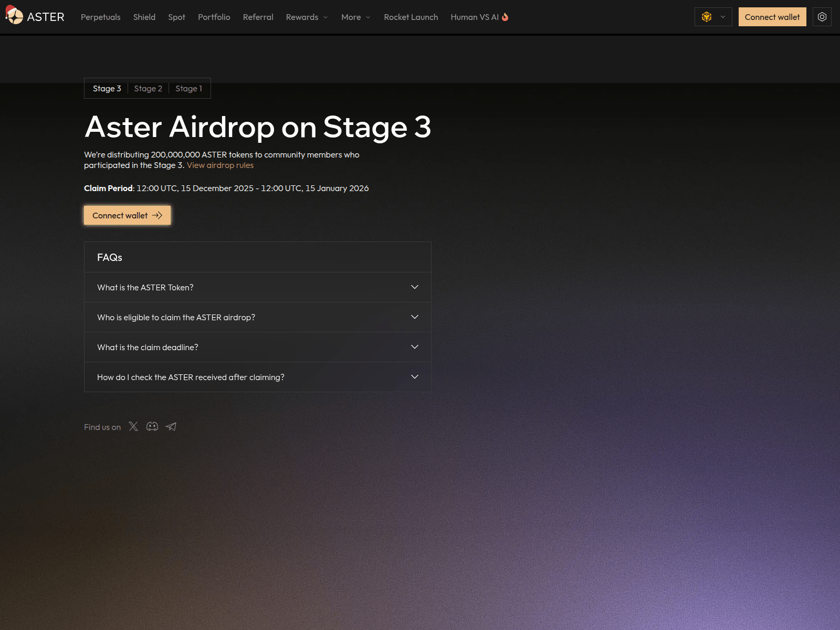Switch to the Stage 2 tab
The width and height of the screenshot is (840, 630).
pyautogui.click(x=148, y=88)
